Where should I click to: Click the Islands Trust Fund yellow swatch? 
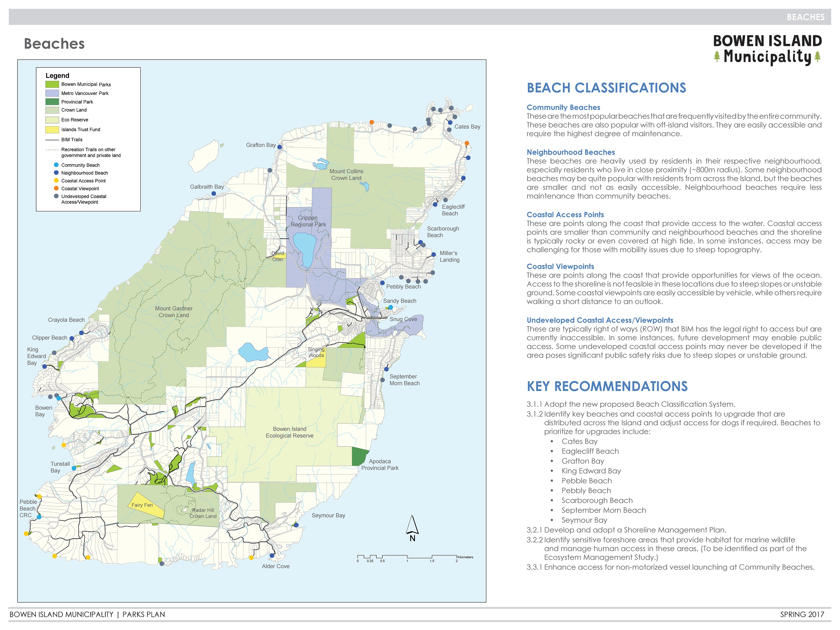(x=52, y=129)
